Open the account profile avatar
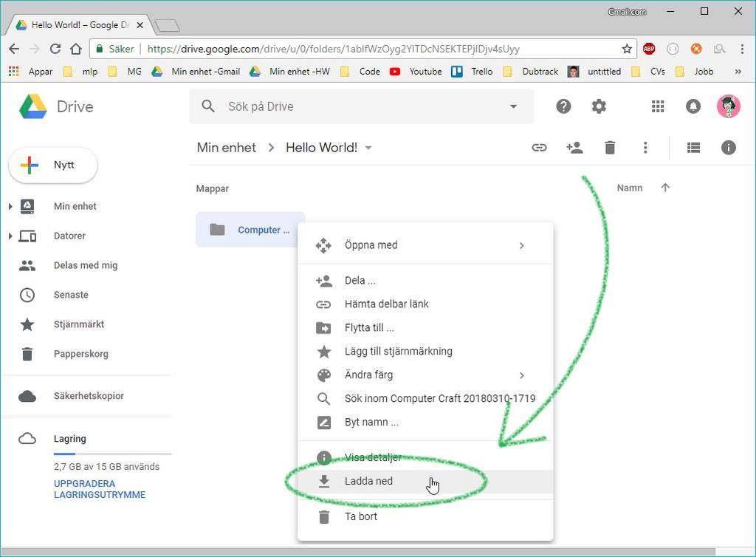The height and width of the screenshot is (557, 756). click(x=728, y=106)
